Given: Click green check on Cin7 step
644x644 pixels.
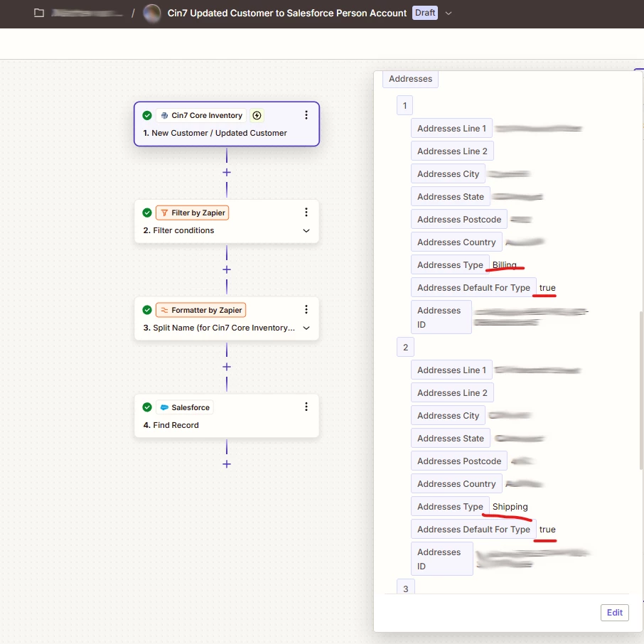Looking at the screenshot, I should [x=147, y=115].
